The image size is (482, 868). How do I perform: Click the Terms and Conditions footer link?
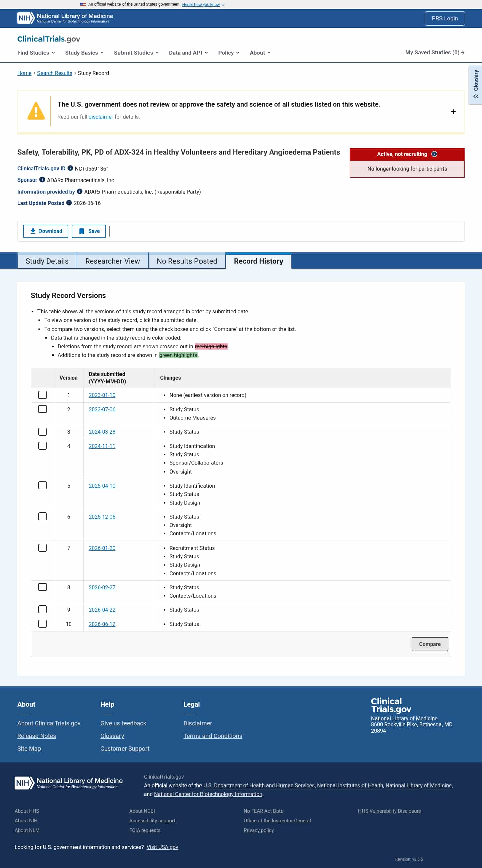213,736
